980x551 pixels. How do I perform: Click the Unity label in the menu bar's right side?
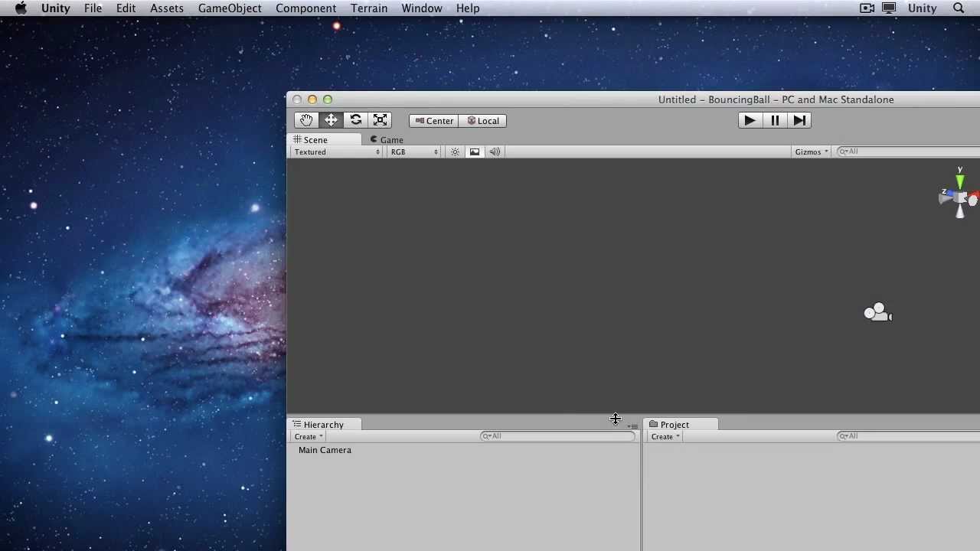pos(922,8)
